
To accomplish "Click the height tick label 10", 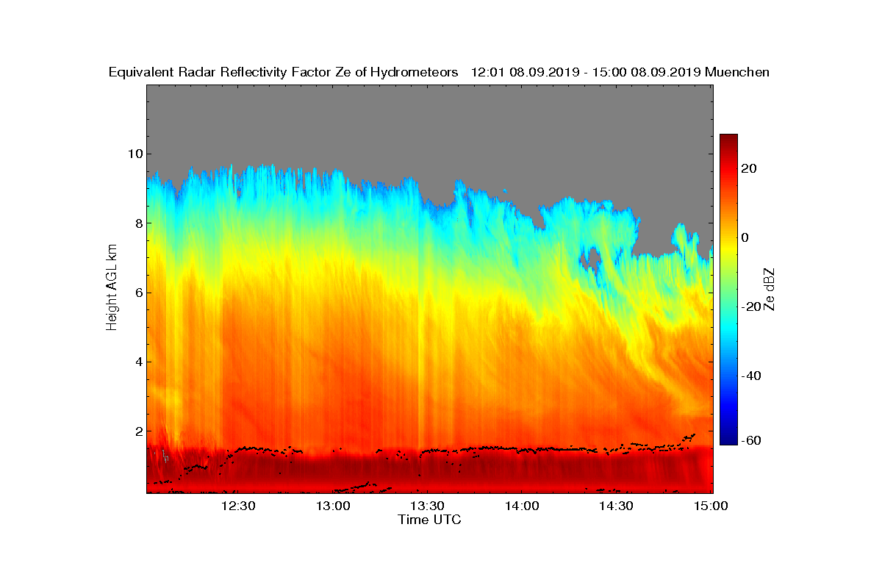I will pyautogui.click(x=134, y=154).
